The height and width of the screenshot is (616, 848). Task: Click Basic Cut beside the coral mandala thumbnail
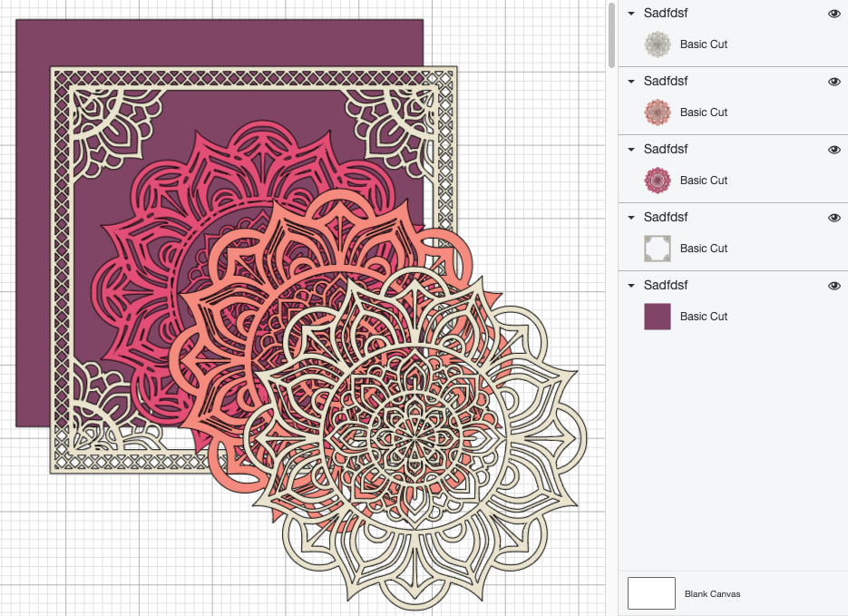click(x=704, y=112)
